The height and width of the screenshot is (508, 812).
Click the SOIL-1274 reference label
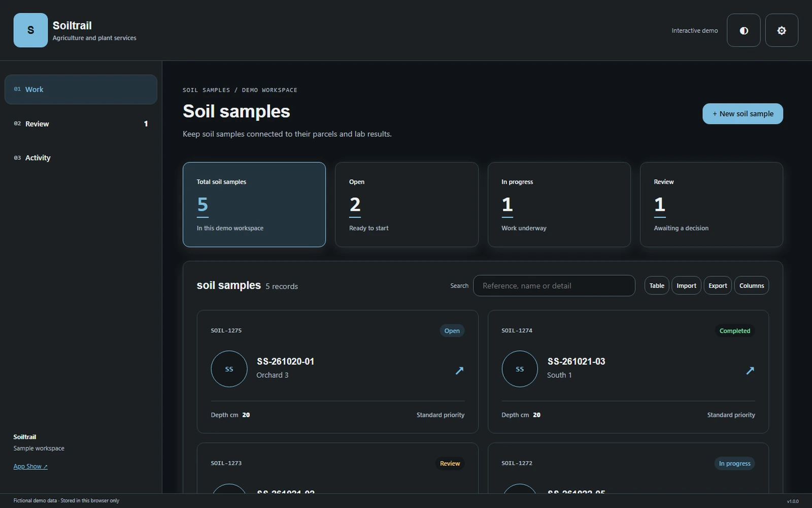point(517,330)
